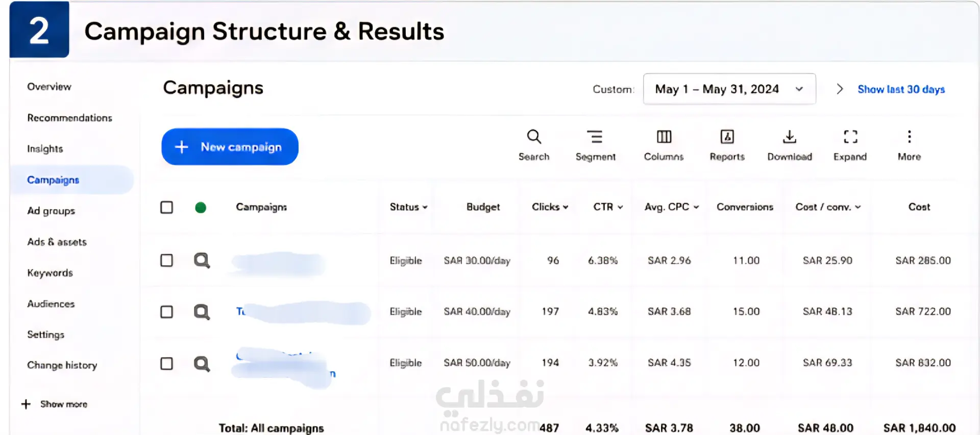Check the select-all campaigns checkbox
This screenshot has width=980, height=435.
(166, 207)
